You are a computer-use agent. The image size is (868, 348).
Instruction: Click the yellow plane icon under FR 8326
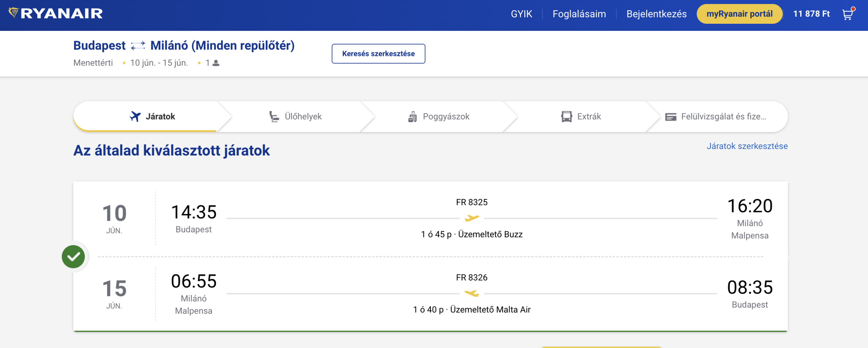point(472,293)
